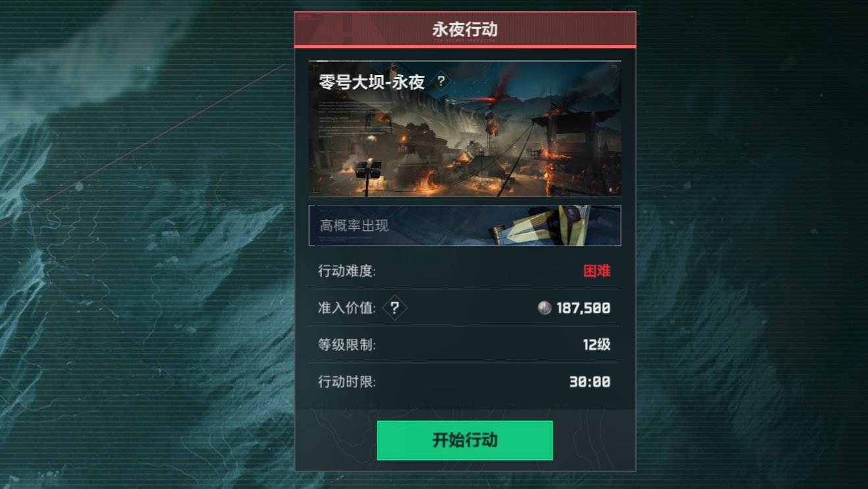The width and height of the screenshot is (868, 489).
Task: Select the 12级 level requirement value
Action: pos(597,345)
